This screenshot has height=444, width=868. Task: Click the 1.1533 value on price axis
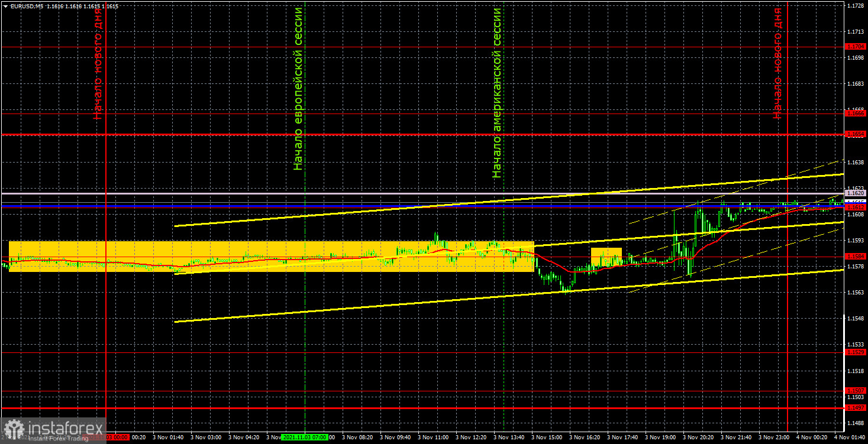point(856,345)
